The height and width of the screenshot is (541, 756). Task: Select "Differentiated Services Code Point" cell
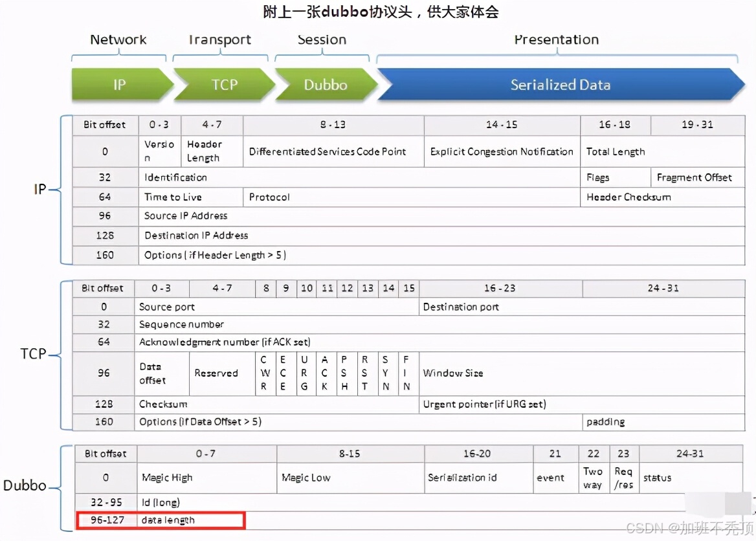[333, 151]
